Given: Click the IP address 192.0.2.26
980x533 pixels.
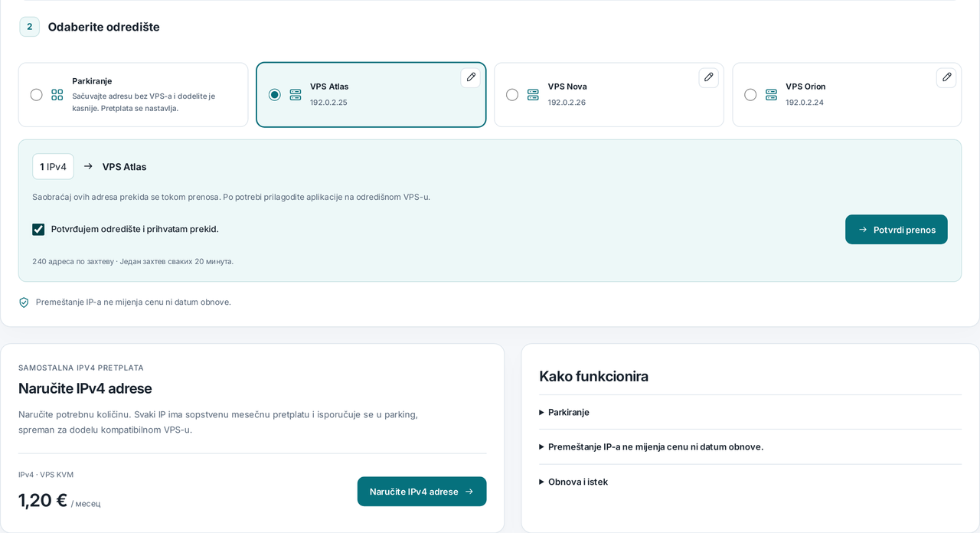Looking at the screenshot, I should coord(567,103).
